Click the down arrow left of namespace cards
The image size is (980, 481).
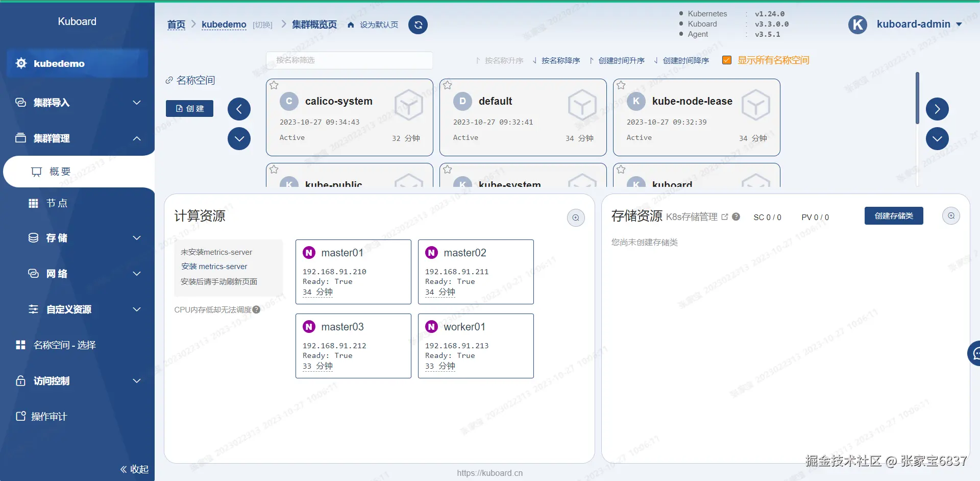[239, 138]
